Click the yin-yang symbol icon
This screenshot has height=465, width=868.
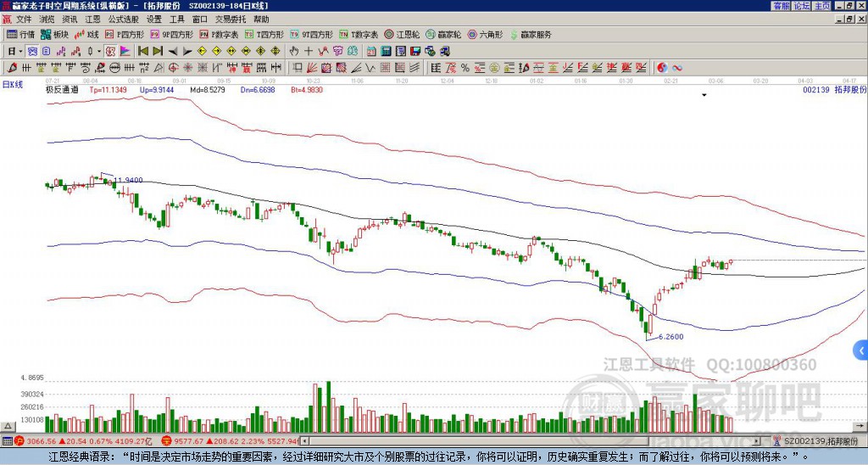[x=662, y=68]
